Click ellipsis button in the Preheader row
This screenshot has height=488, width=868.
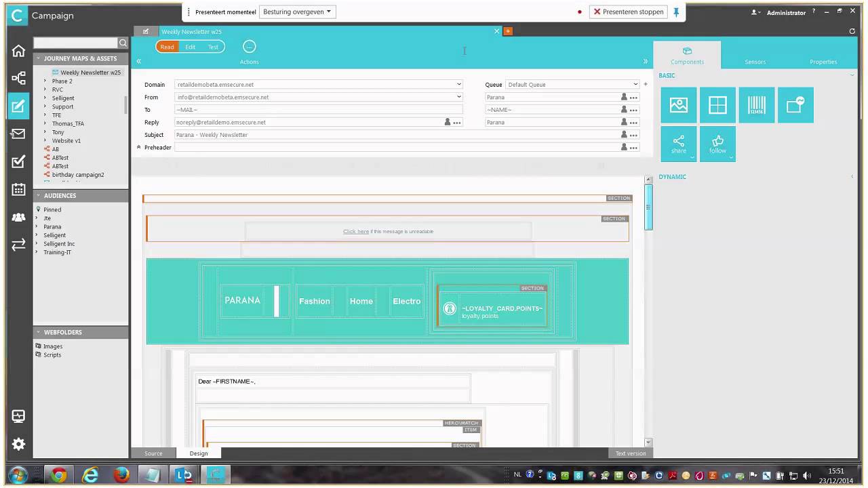(633, 147)
